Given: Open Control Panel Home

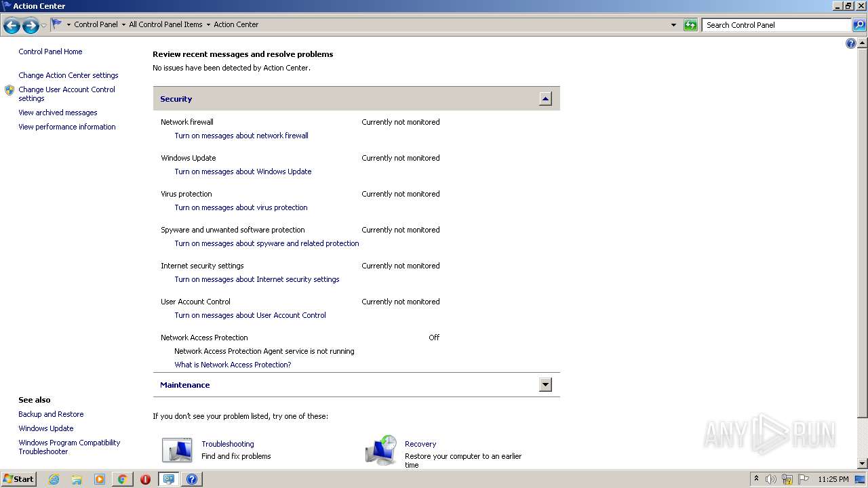Looking at the screenshot, I should click(x=50, y=52).
